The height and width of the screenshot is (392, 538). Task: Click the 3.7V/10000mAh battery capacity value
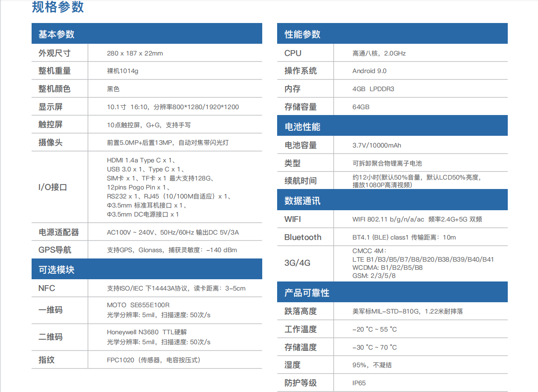tap(376, 145)
